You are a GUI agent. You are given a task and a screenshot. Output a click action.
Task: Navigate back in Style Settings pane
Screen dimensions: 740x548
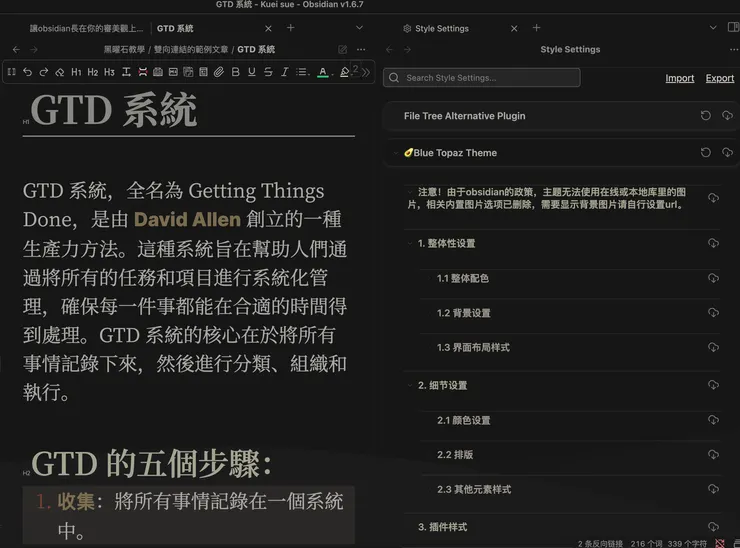pos(389,49)
